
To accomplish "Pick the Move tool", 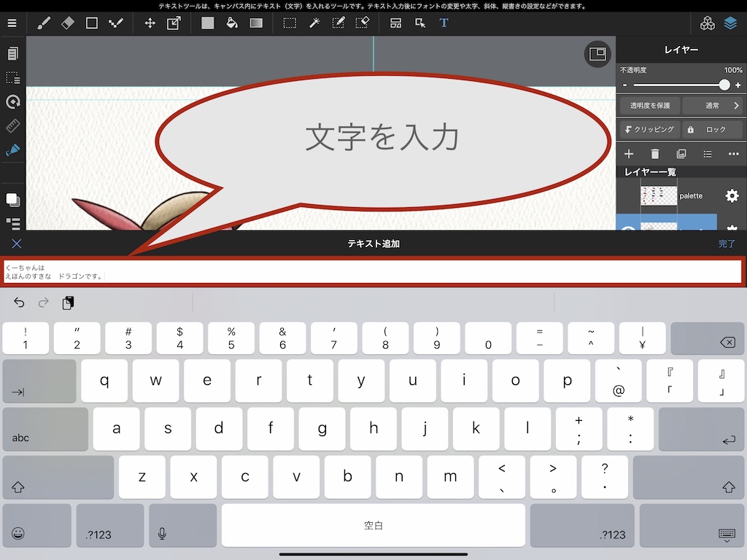I will pyautogui.click(x=150, y=23).
